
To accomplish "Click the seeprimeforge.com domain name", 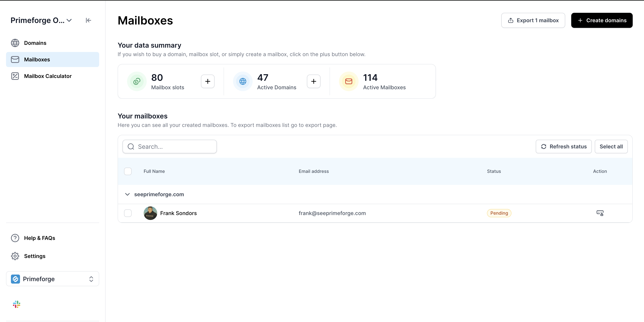I will click(159, 195).
